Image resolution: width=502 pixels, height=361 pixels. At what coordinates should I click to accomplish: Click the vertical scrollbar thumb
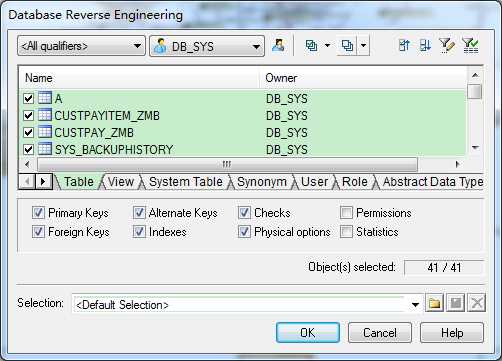(x=475, y=91)
